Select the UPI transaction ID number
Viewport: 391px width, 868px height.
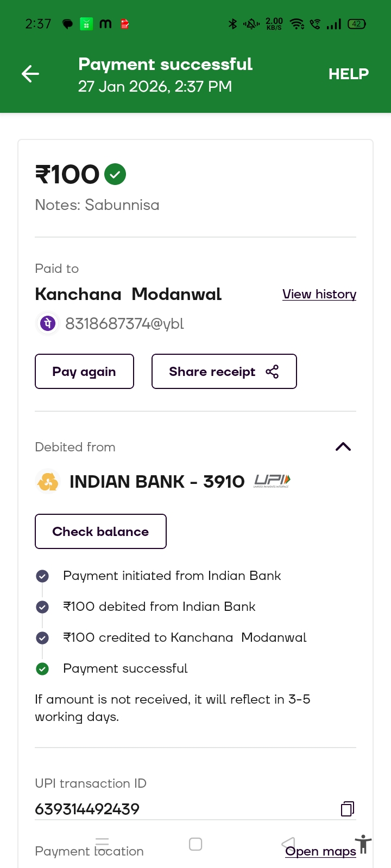click(87, 809)
